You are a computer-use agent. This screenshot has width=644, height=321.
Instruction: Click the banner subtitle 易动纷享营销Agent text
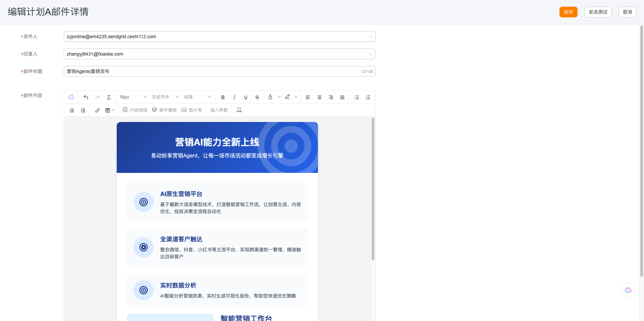[217, 155]
